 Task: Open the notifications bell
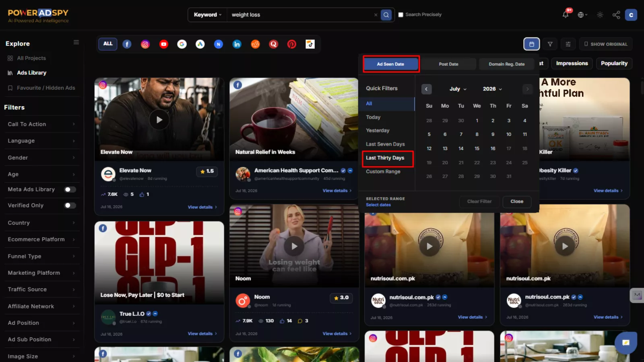point(566,14)
